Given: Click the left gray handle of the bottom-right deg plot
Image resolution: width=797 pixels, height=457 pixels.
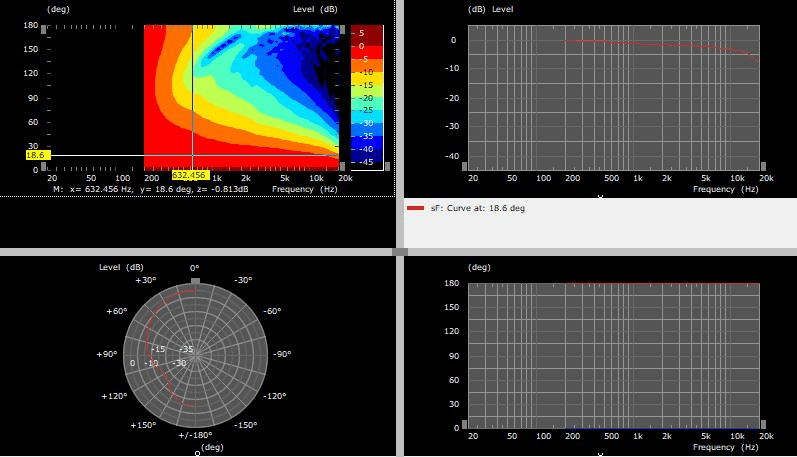Looking at the screenshot, I should tap(465, 424).
